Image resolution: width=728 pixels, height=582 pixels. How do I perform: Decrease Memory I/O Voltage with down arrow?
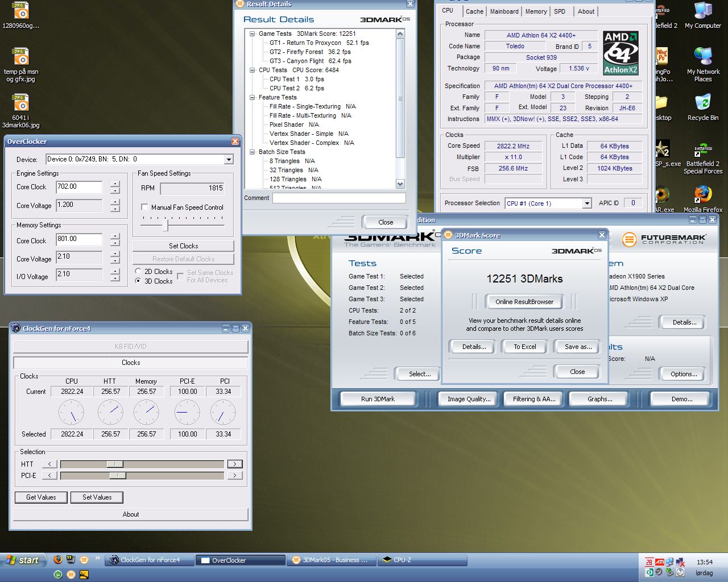click(115, 278)
